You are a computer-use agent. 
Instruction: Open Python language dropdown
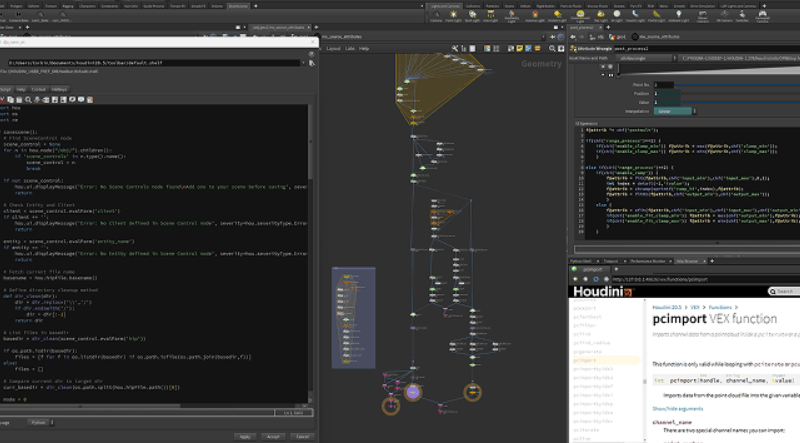41,423
